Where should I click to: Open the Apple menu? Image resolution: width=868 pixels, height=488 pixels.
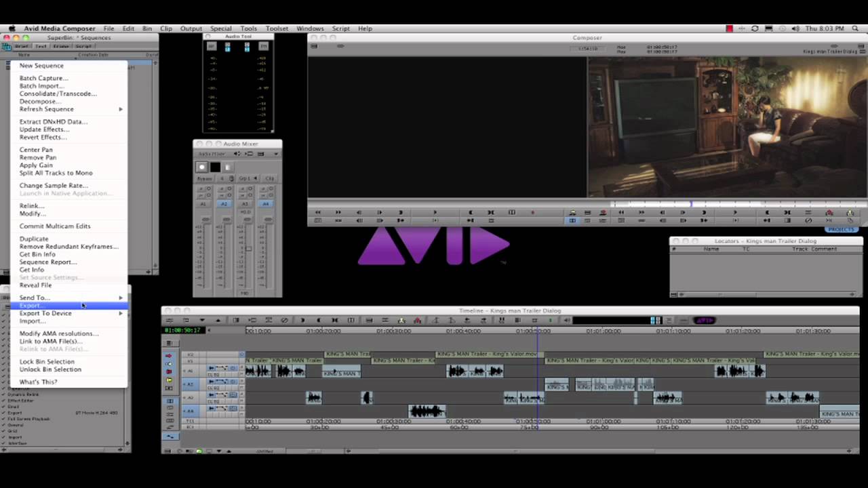click(x=12, y=28)
